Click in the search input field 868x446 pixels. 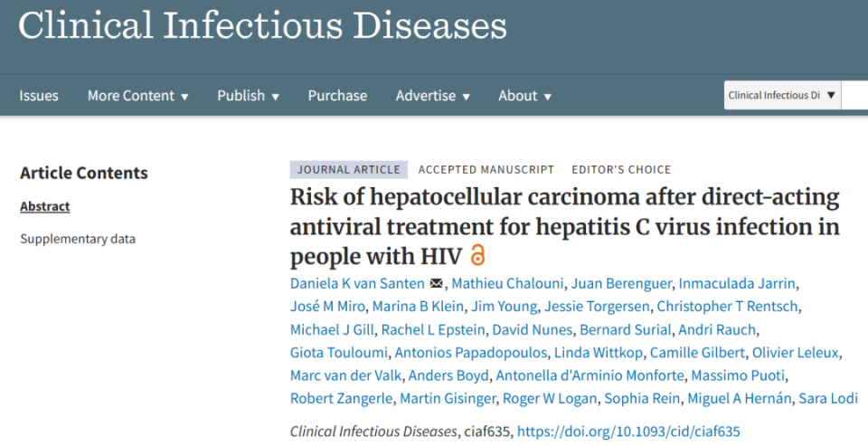(854, 95)
